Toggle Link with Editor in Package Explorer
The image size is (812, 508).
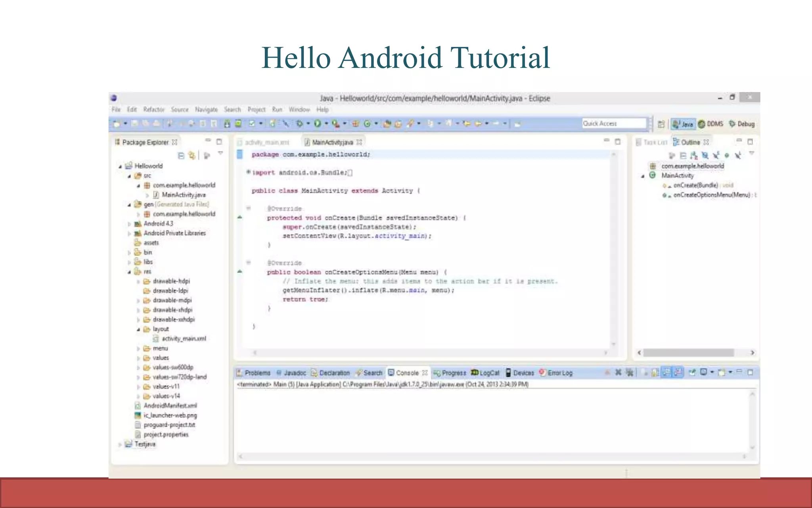[192, 156]
